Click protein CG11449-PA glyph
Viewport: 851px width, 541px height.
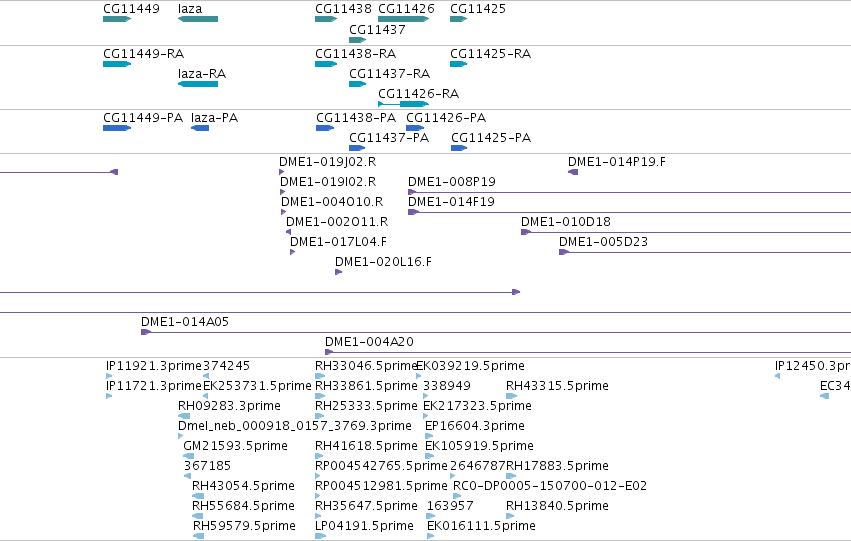tap(117, 128)
